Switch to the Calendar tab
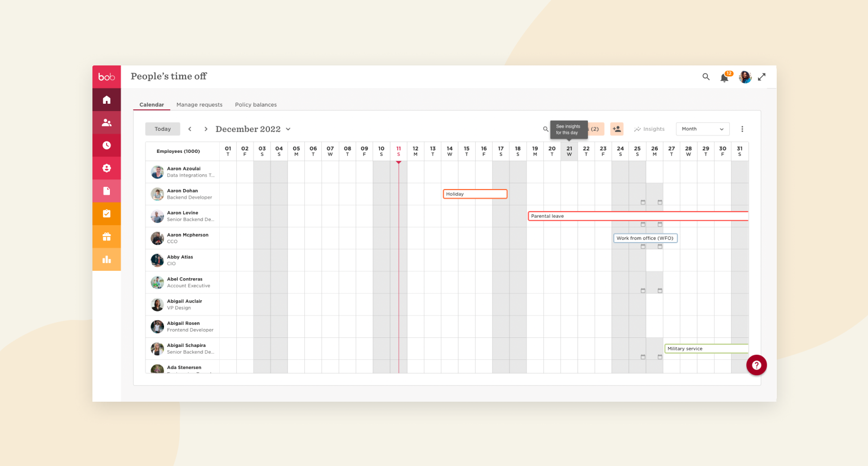The image size is (868, 466). (x=152, y=104)
